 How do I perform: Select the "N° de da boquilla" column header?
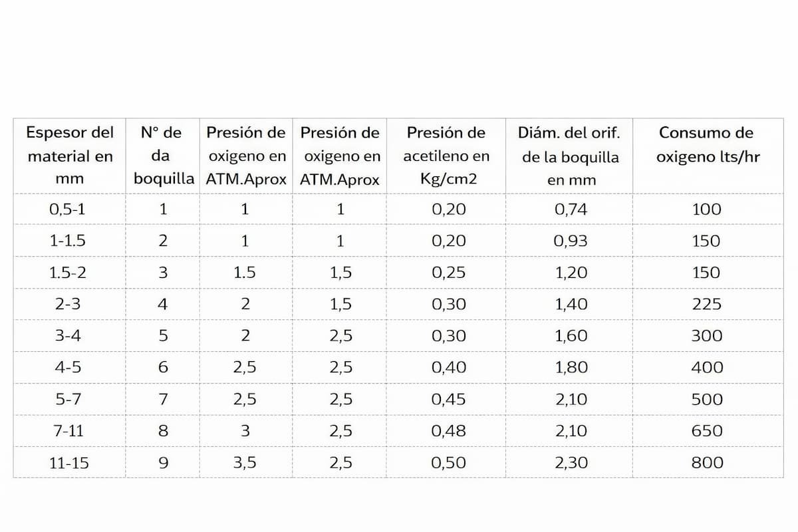(163, 156)
